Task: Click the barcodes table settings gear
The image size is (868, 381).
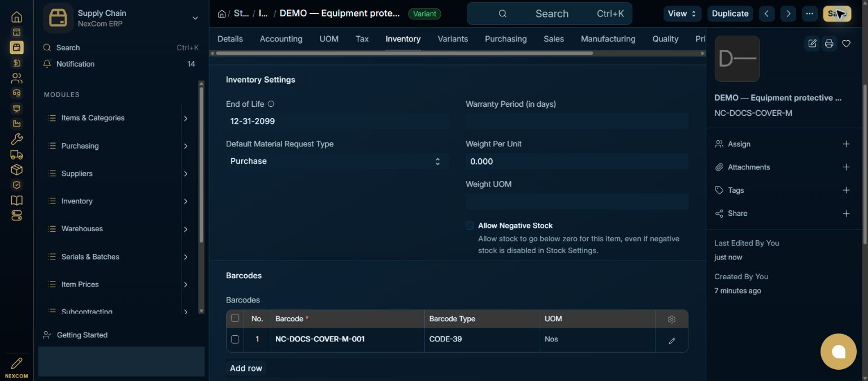Action: [x=671, y=319]
